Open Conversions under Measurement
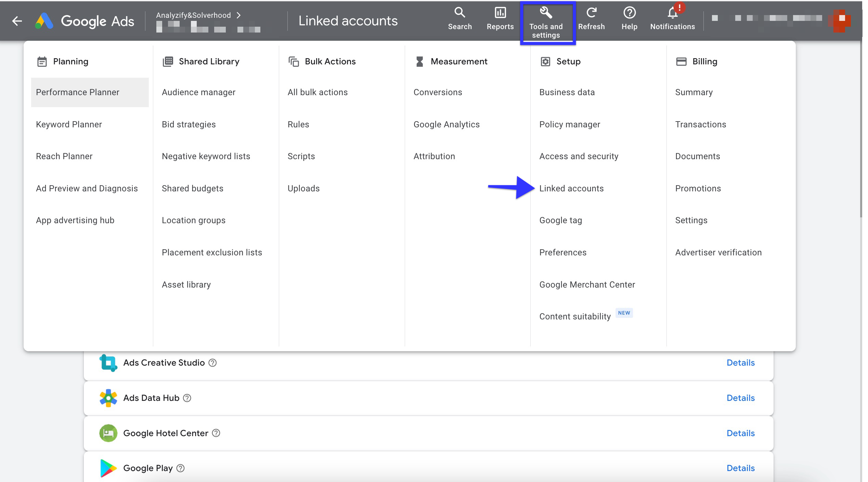This screenshot has height=482, width=868. pos(438,92)
